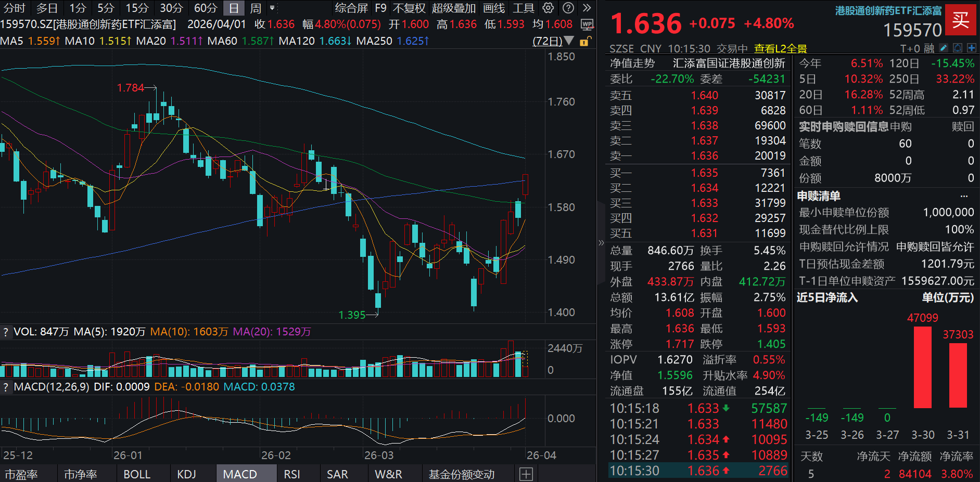This screenshot has height=482, width=980.
Task: Expand more tools with the double chevron
Action: click(x=587, y=8)
